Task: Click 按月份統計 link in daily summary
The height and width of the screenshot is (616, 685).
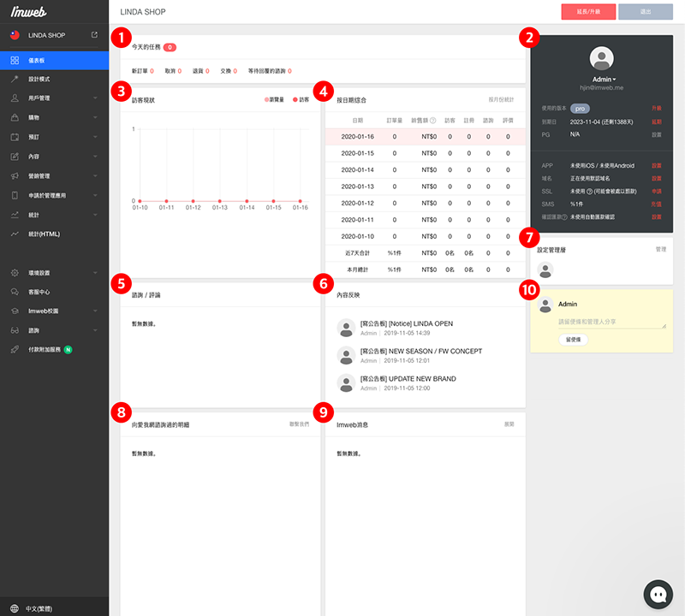Action: tap(501, 99)
